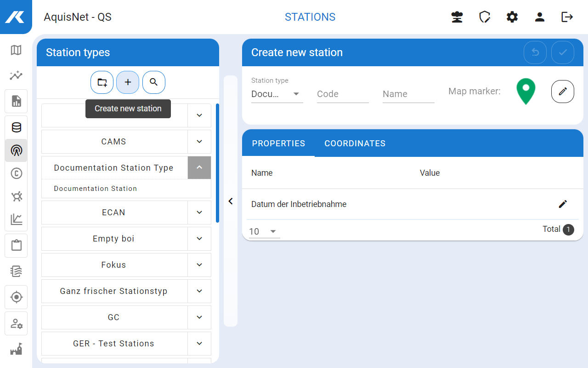Switch to the COORDINATES tab

click(355, 144)
